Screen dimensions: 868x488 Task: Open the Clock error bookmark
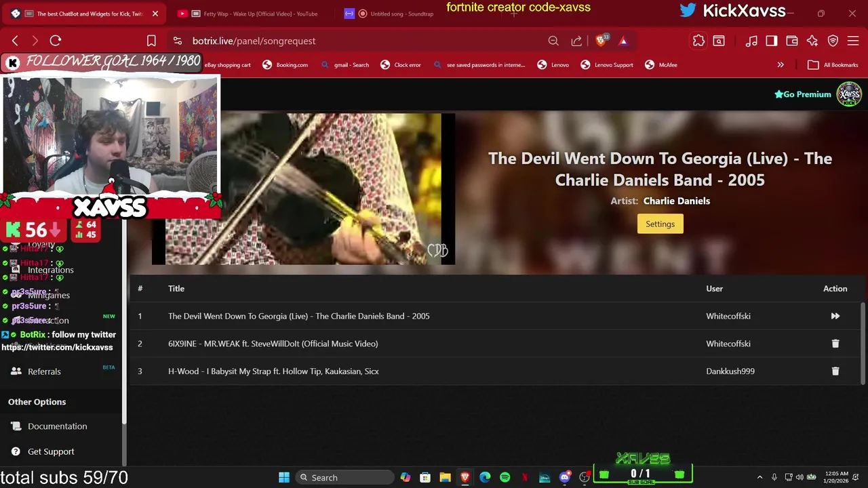point(401,65)
